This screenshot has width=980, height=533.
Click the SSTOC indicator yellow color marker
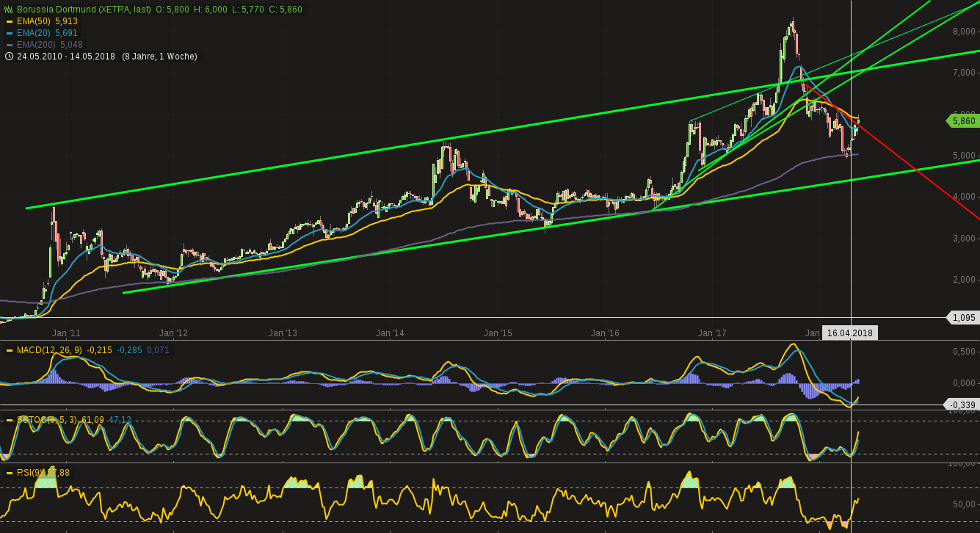[9, 420]
